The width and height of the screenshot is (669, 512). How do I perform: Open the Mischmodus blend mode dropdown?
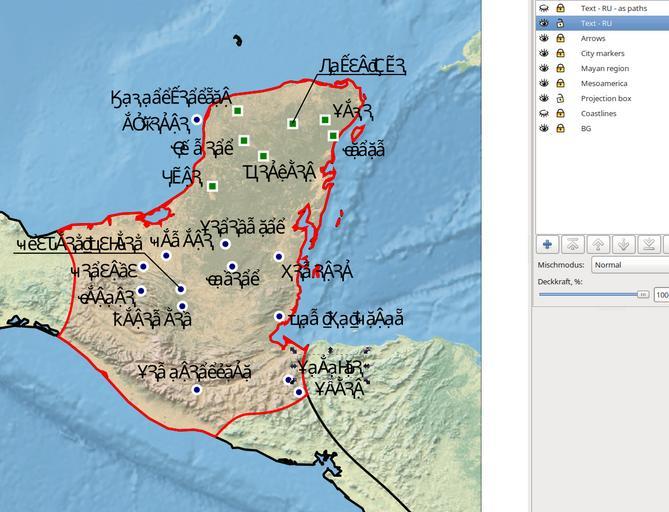click(x=630, y=265)
